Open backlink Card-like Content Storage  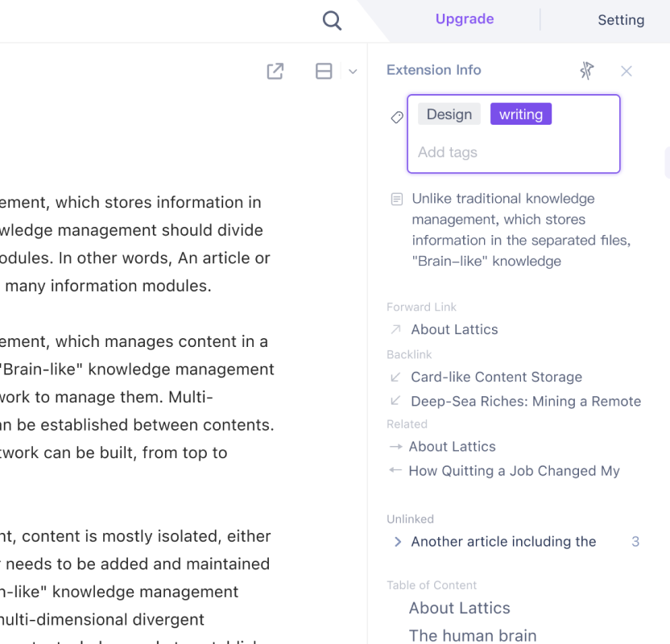pos(496,377)
